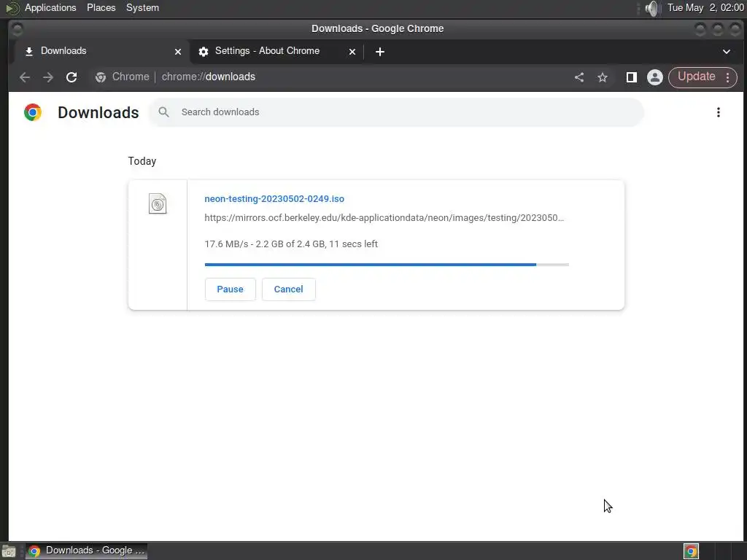Screen dimensions: 747x560
Task: Open the Applications menu
Action: tap(50, 7)
